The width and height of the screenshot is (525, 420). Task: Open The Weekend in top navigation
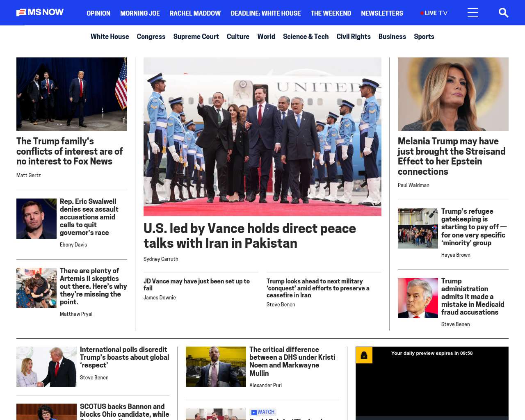331,13
